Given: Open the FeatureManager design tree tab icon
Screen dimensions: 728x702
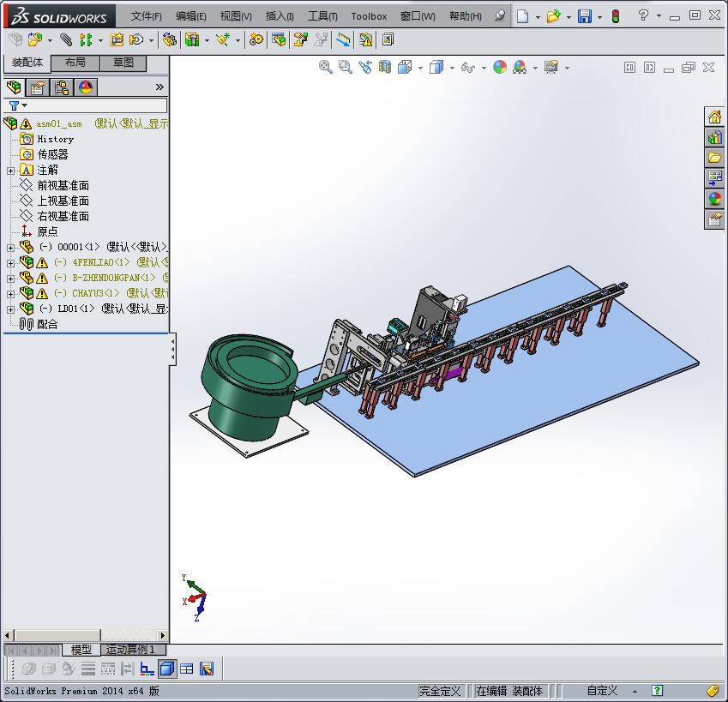Looking at the screenshot, I should [14, 87].
